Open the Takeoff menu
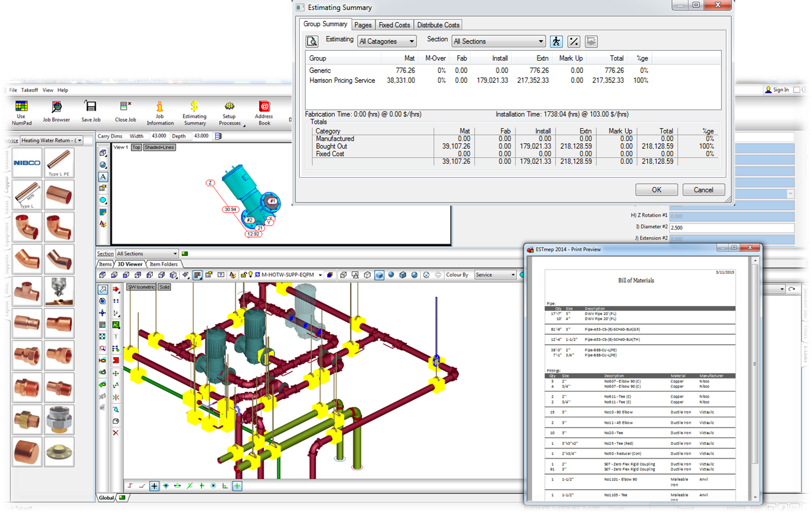Image resolution: width=812 pixels, height=514 pixels. pos(30,90)
